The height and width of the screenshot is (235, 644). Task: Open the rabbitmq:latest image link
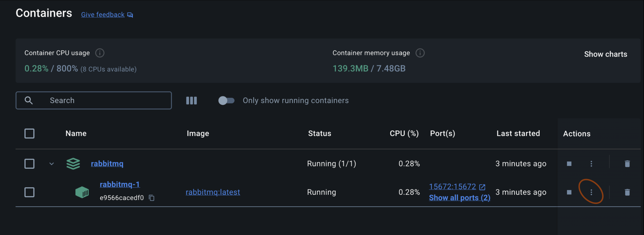pos(213,192)
